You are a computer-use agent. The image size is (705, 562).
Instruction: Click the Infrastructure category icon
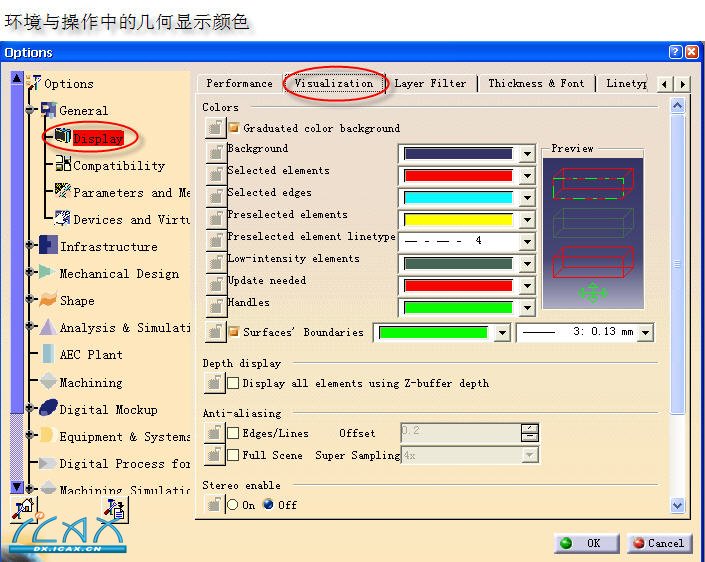tap(48, 245)
